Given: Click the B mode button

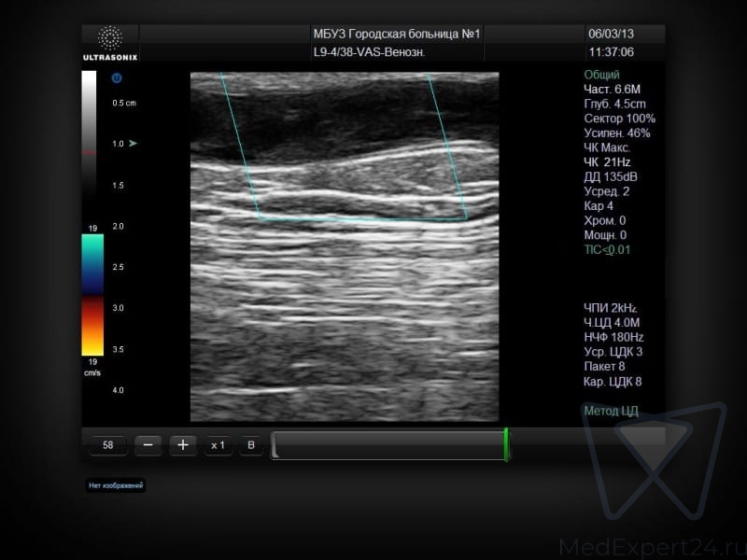Looking at the screenshot, I should pos(250,446).
